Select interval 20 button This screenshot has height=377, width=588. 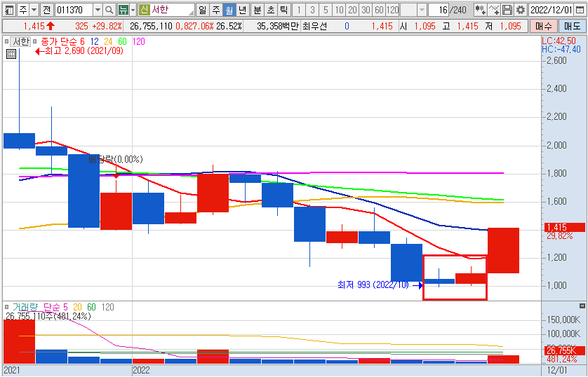pos(352,10)
